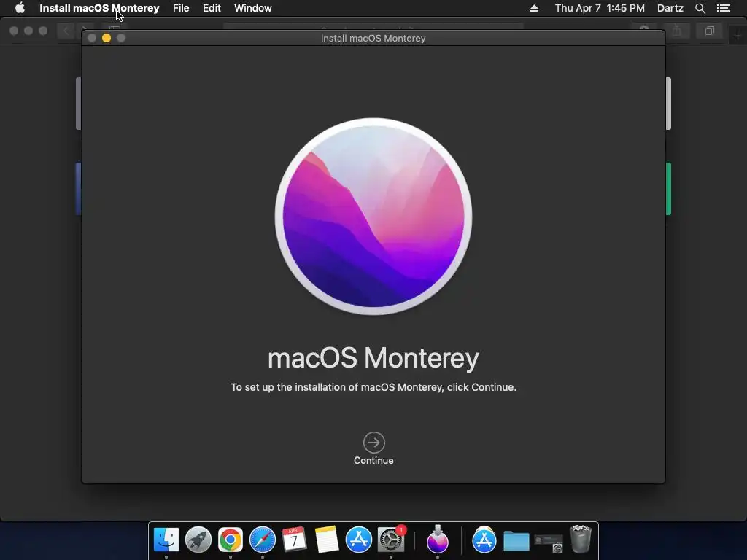Open the File menu
747x560 pixels.
tap(181, 8)
